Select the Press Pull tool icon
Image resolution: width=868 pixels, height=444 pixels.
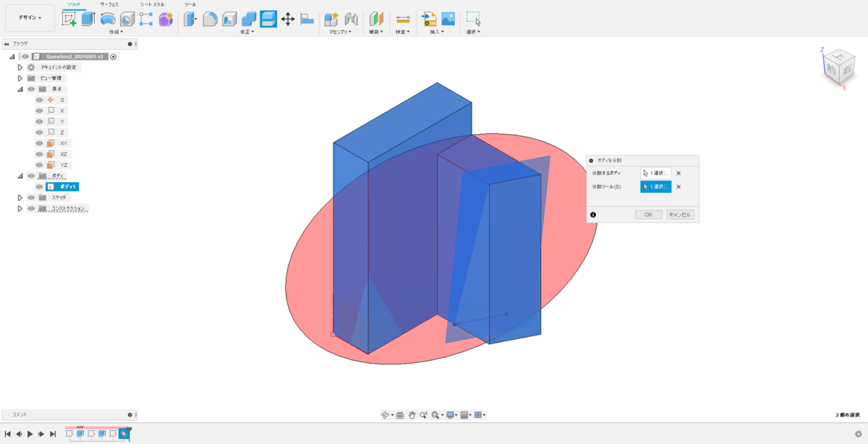pyautogui.click(x=190, y=20)
